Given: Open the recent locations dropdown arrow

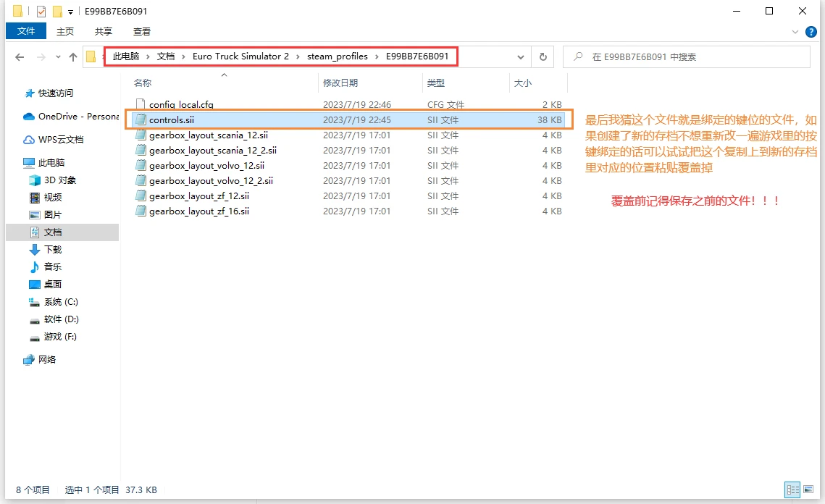Looking at the screenshot, I should [x=58, y=56].
